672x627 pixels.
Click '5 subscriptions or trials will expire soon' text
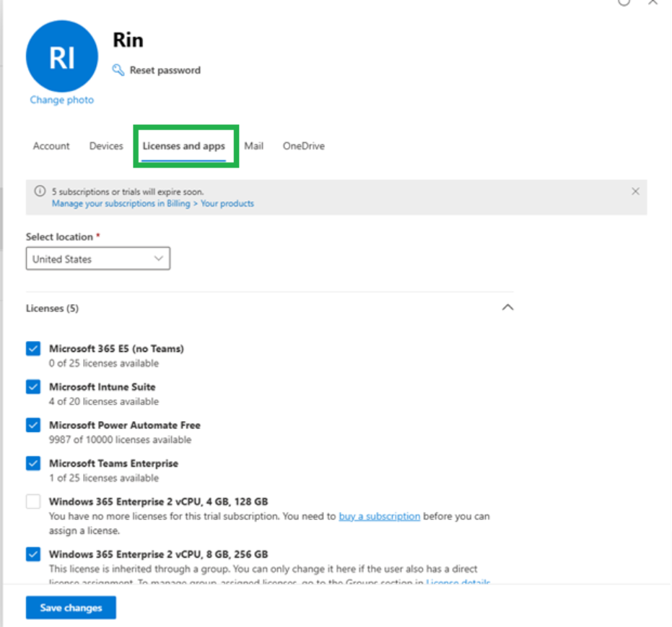[x=128, y=191]
